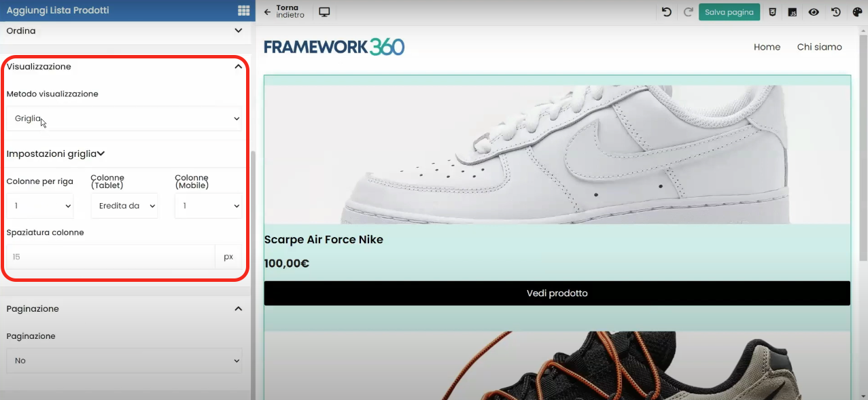
Task: Click the grid icon beside Aggiungi Lista Prodotti
Action: click(x=243, y=10)
